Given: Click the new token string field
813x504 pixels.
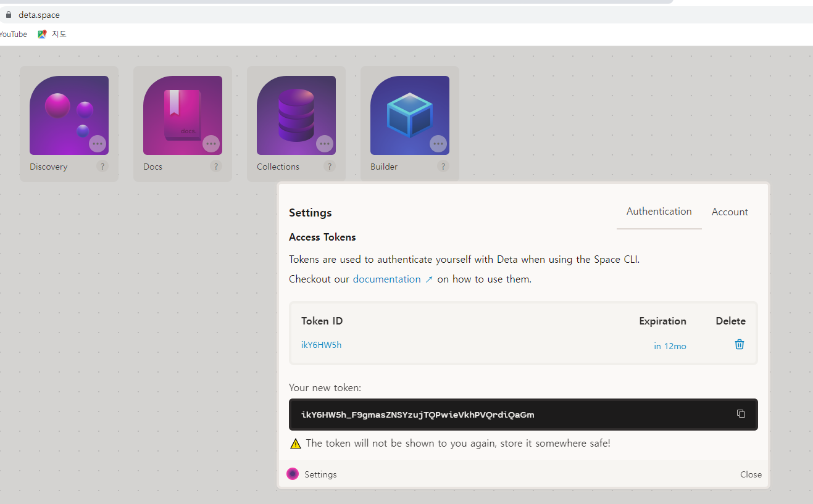Looking at the screenshot, I should coord(523,415).
